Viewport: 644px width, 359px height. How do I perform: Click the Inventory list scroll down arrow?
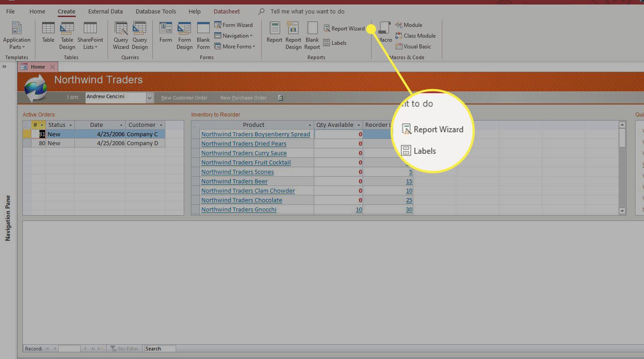[x=622, y=211]
